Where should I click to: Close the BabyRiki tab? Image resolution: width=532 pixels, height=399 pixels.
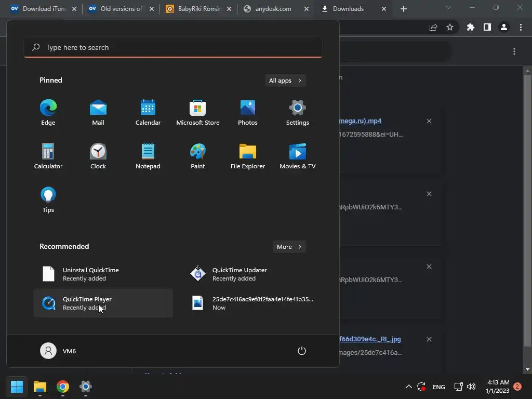click(x=229, y=9)
